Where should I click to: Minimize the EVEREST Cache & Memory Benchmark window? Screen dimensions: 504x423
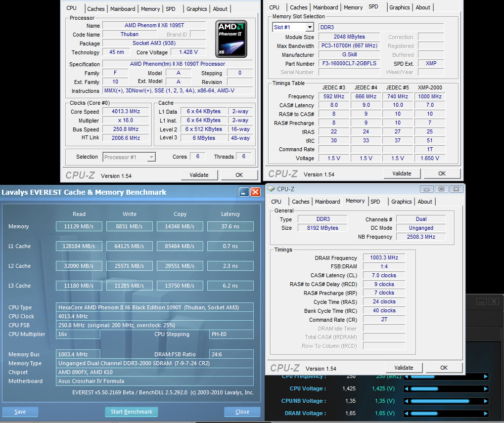click(244, 192)
